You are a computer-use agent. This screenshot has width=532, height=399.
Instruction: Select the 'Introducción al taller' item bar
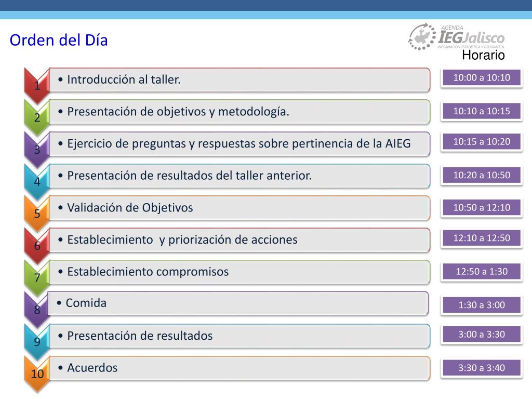point(240,79)
